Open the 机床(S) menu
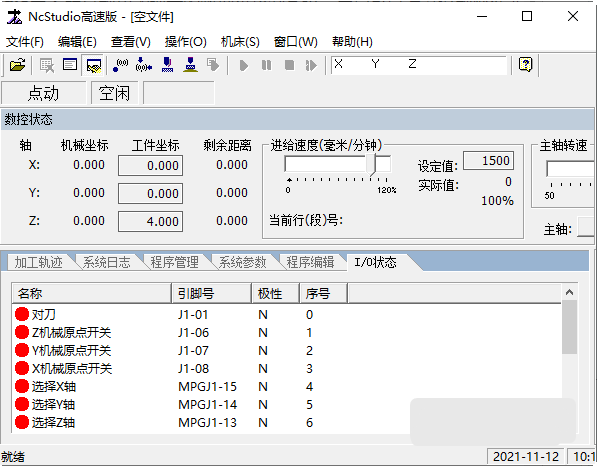Screen dimensions: 597x466 coord(240,41)
